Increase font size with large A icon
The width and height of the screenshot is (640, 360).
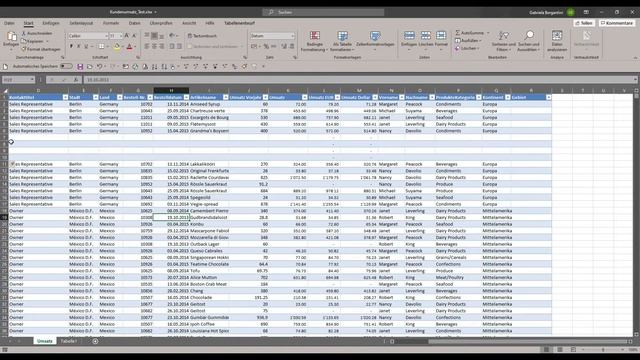coord(127,36)
